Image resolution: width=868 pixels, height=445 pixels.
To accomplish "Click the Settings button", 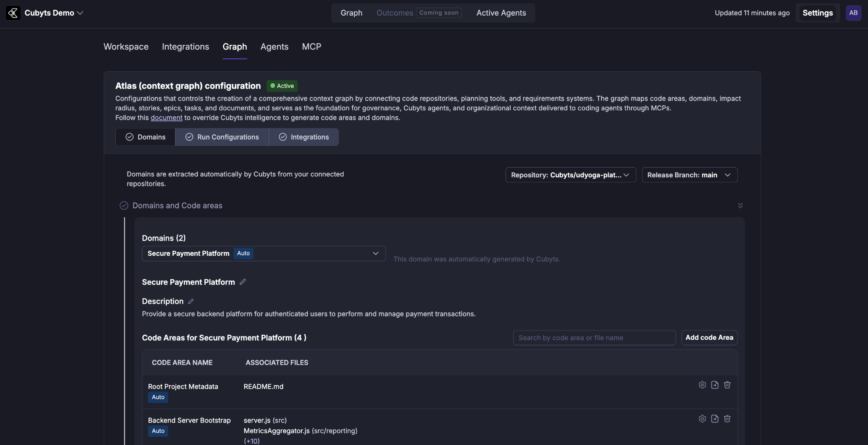I will 818,13.
